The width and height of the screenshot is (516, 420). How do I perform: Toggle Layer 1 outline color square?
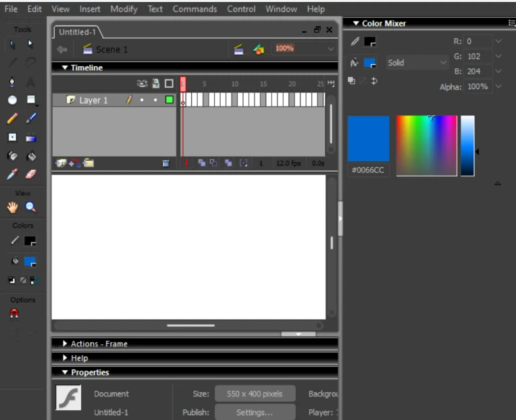coord(169,100)
